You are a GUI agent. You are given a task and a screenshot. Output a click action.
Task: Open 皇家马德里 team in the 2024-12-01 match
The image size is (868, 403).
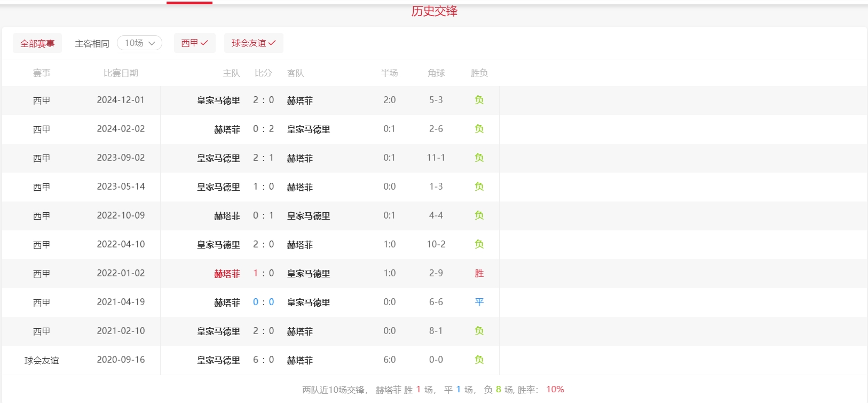click(x=218, y=100)
